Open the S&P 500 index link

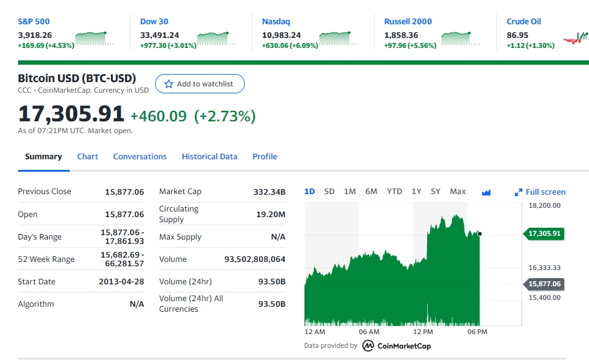tap(33, 21)
